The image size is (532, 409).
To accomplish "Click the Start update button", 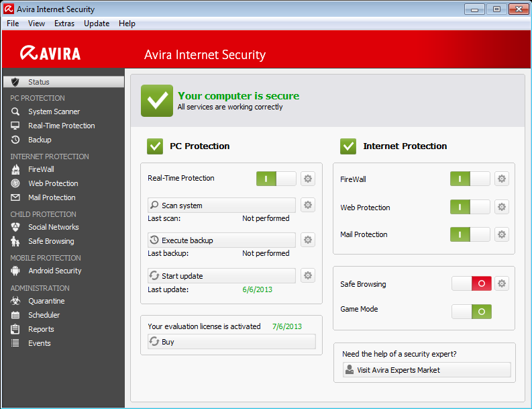I will tap(221, 276).
